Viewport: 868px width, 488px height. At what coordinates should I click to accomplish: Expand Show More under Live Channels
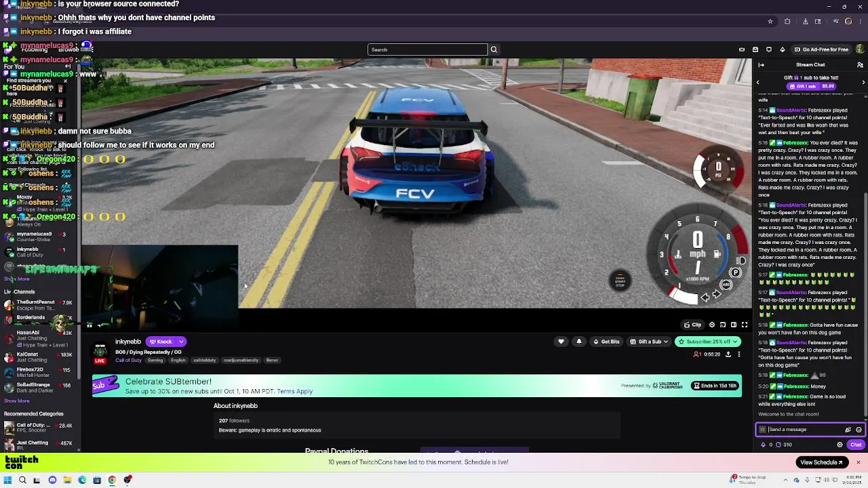pyautogui.click(x=16, y=401)
